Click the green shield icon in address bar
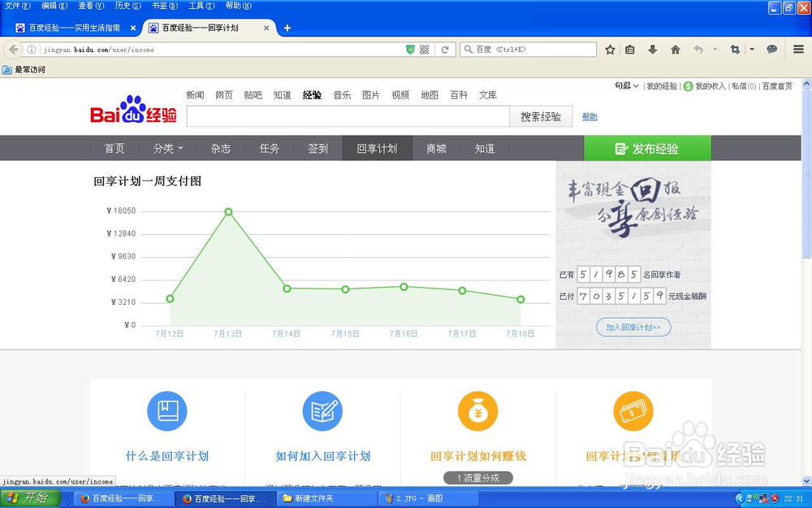This screenshot has width=812, height=508. pyautogui.click(x=410, y=50)
